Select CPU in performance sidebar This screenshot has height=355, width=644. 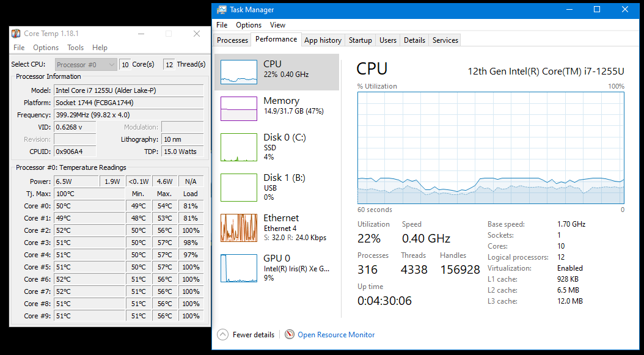[x=277, y=72]
